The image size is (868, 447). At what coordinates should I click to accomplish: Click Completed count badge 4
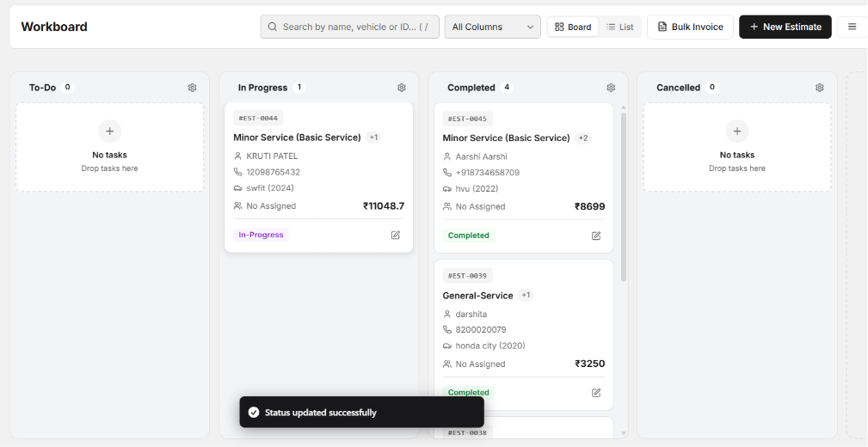pyautogui.click(x=507, y=87)
